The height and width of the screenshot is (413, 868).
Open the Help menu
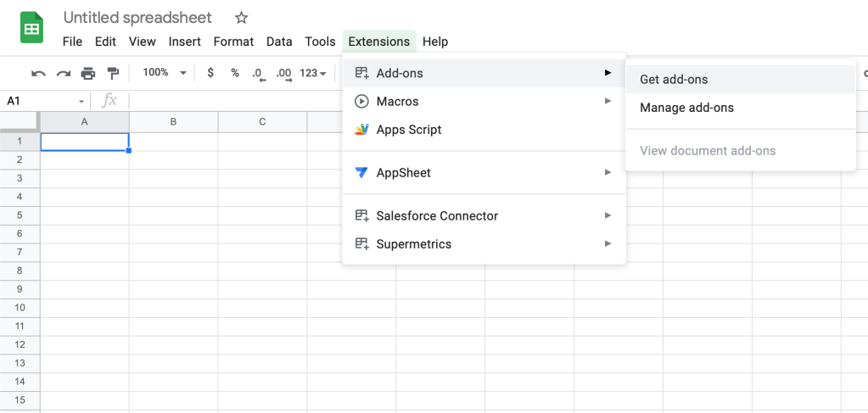pos(434,42)
